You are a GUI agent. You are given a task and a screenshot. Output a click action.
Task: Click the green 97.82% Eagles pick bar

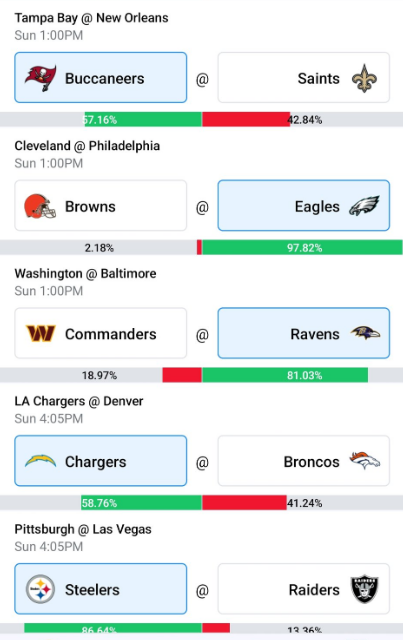[302, 247]
